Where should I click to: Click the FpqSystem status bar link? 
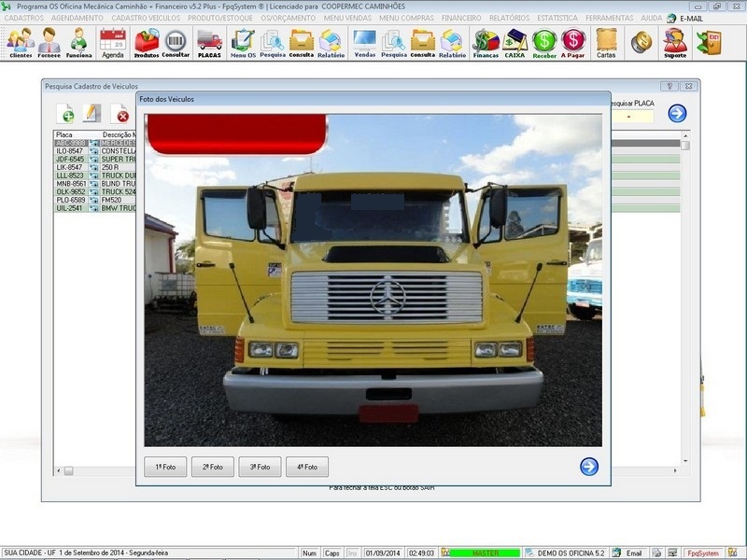[703, 553]
